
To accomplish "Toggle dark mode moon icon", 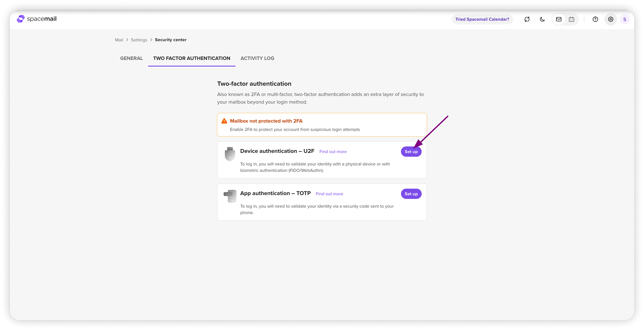I will [542, 19].
